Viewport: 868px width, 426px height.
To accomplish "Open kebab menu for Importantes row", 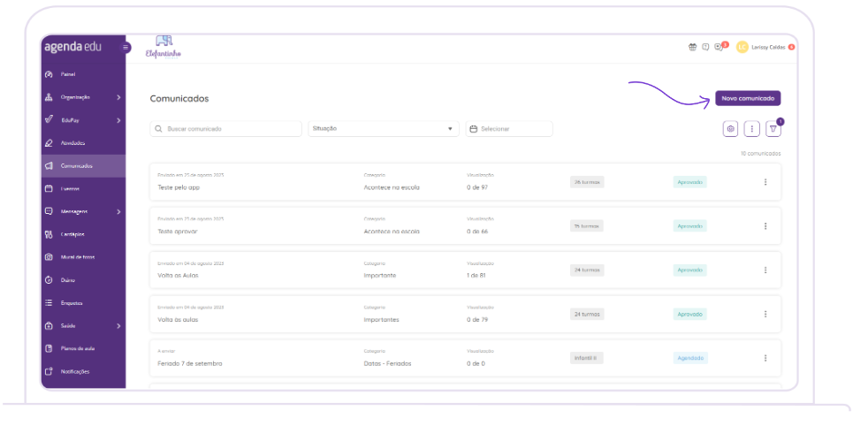I will [765, 314].
